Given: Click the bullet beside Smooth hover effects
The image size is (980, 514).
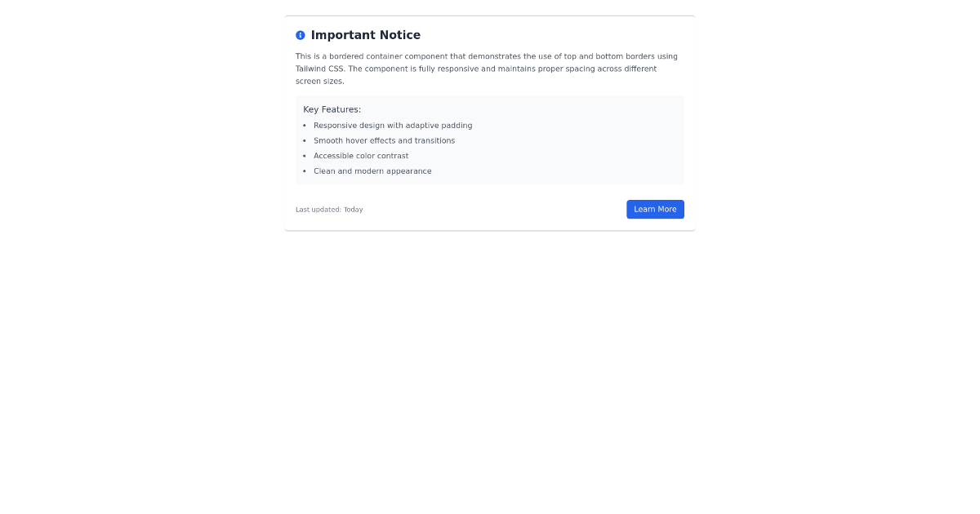Looking at the screenshot, I should pos(305,140).
